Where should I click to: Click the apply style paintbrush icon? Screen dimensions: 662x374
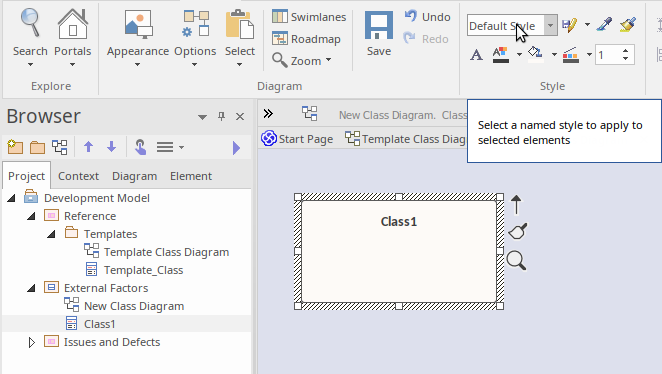(x=628, y=24)
